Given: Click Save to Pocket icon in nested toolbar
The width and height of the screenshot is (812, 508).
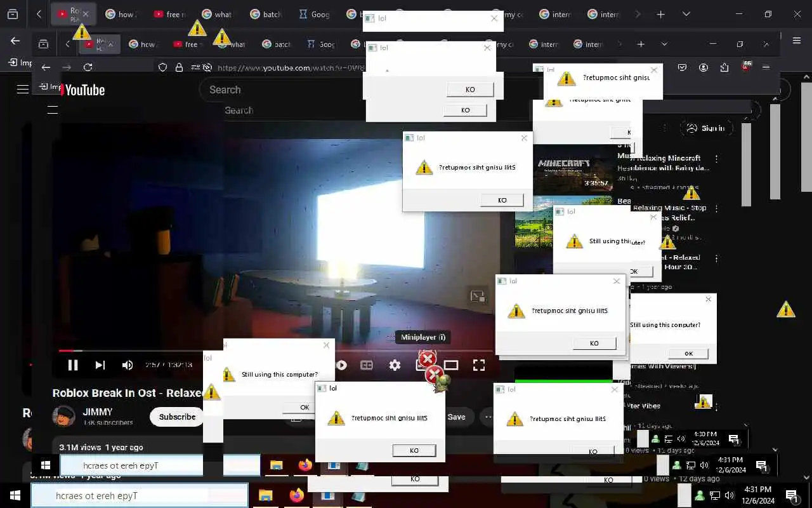Looking at the screenshot, I should pos(682,67).
